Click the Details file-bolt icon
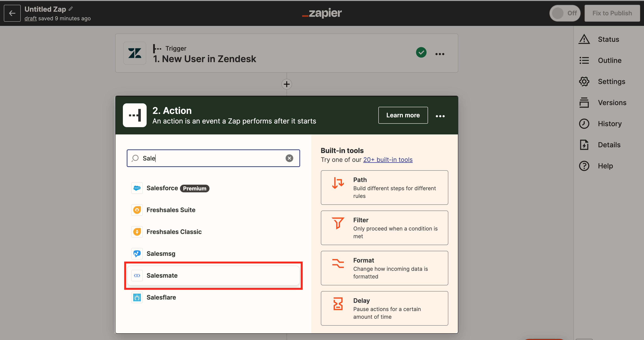 coord(584,145)
